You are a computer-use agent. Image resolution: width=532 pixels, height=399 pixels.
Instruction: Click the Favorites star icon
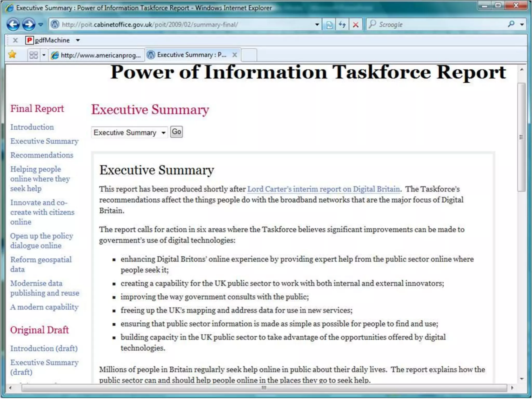12,55
